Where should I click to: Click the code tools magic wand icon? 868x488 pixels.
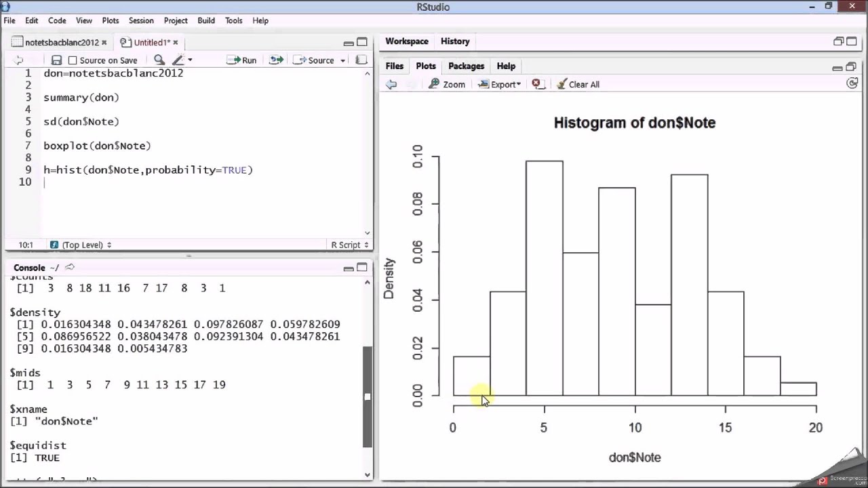[x=178, y=60]
